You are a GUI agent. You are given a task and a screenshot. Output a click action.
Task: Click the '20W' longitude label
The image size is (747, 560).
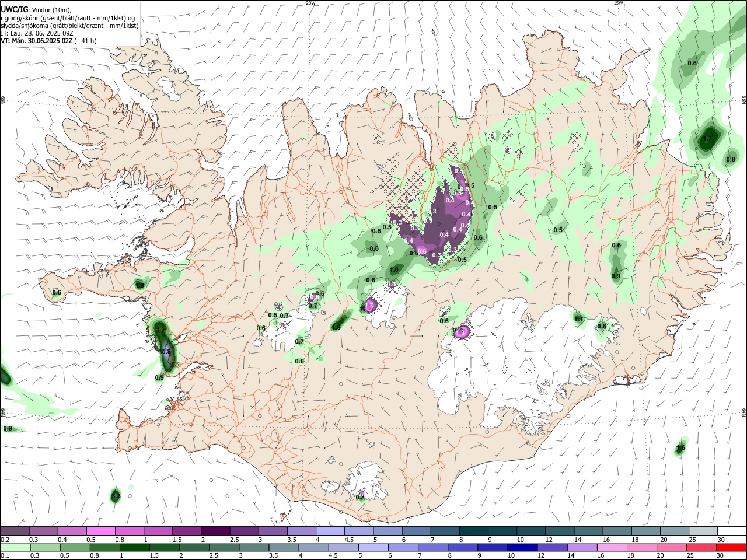click(x=310, y=3)
